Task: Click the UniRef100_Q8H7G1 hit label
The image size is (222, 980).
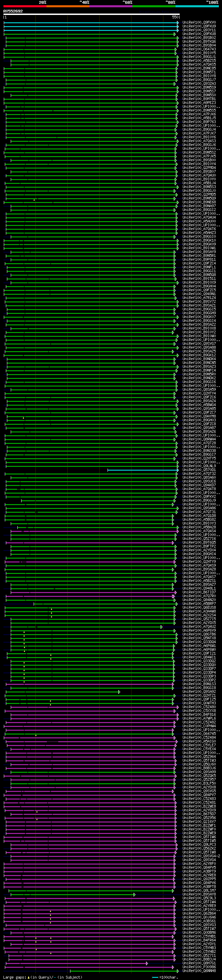Action: click(199, 963)
